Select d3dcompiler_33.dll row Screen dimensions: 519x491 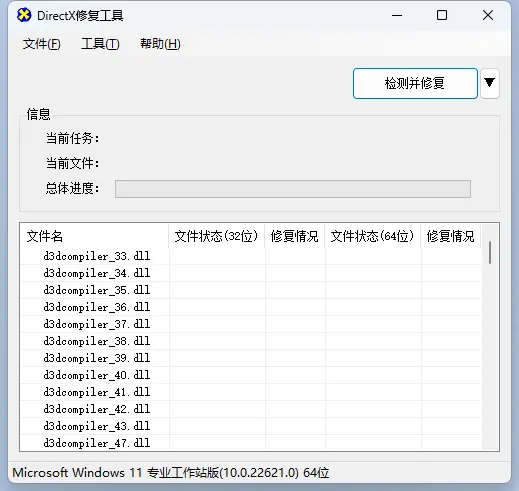pos(250,256)
